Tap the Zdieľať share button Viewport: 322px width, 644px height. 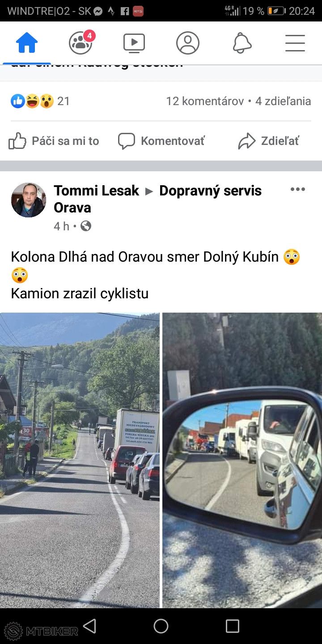point(268,141)
